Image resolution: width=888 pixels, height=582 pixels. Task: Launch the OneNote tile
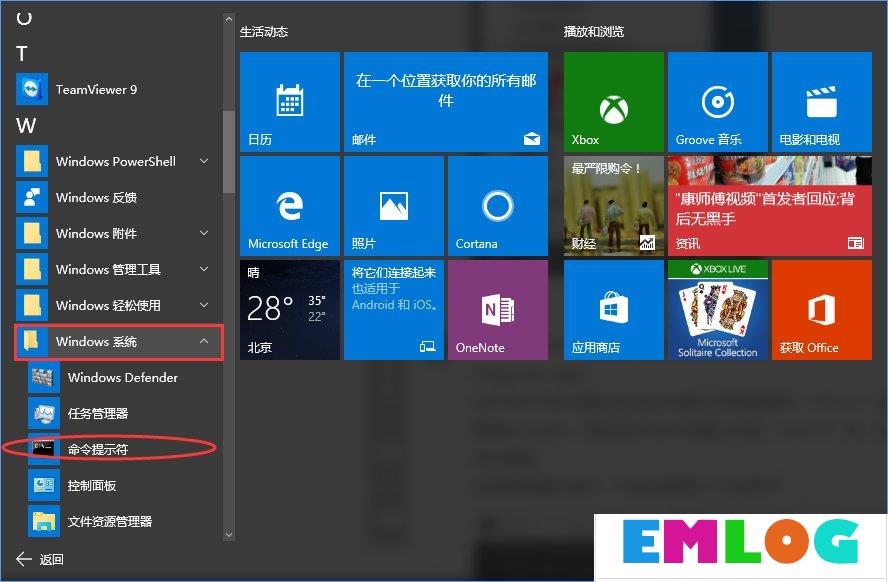pos(498,310)
